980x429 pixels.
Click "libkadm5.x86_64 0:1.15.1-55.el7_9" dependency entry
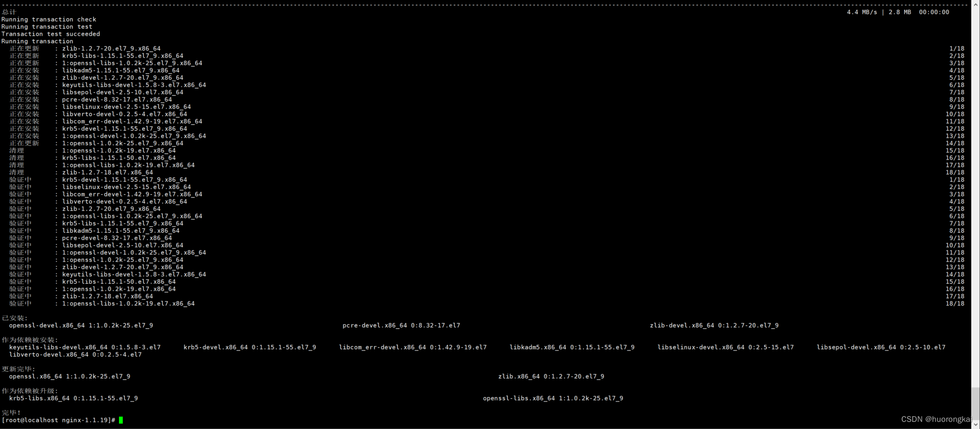pos(572,347)
